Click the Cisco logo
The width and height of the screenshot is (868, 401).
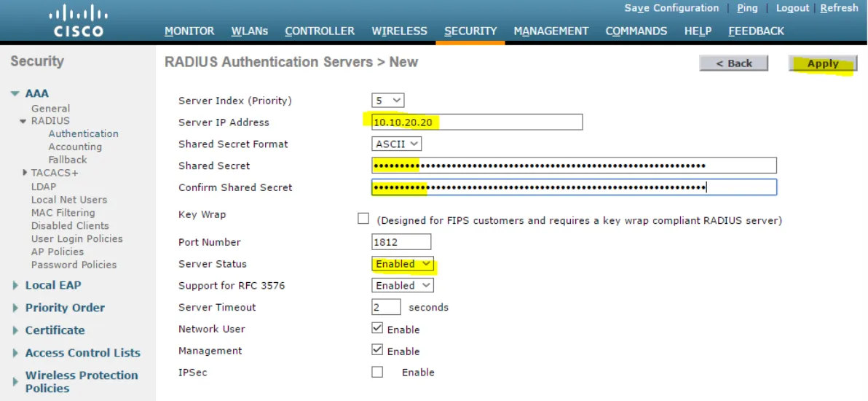(x=79, y=22)
